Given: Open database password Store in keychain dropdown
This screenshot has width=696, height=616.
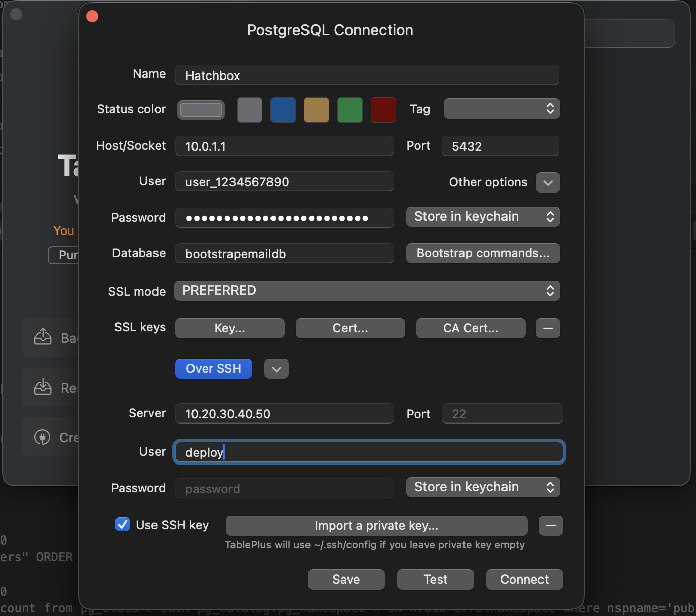Looking at the screenshot, I should tap(483, 217).
